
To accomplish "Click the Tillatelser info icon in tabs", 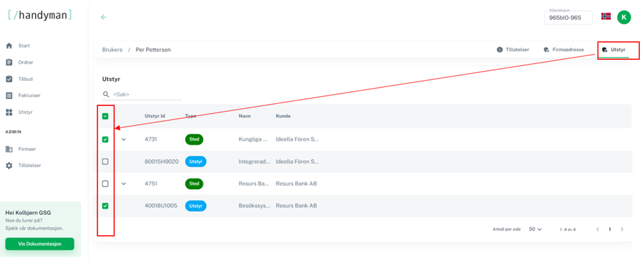I will pos(500,50).
